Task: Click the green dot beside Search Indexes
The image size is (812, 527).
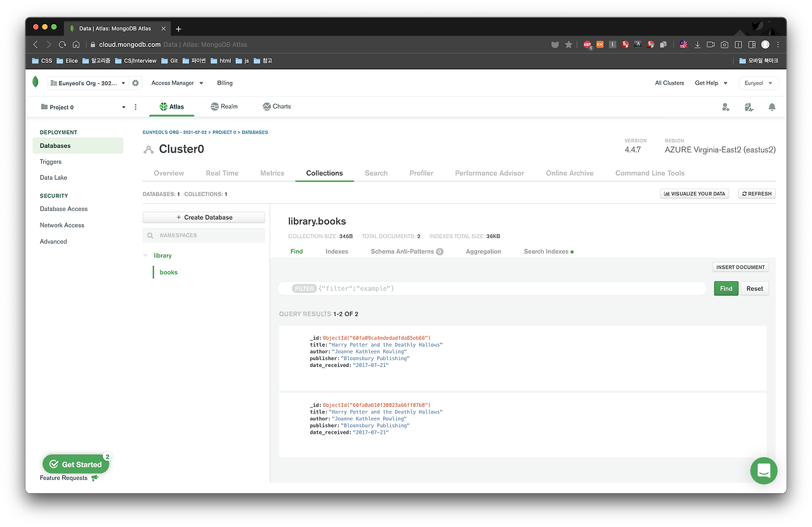Action: [x=572, y=252]
